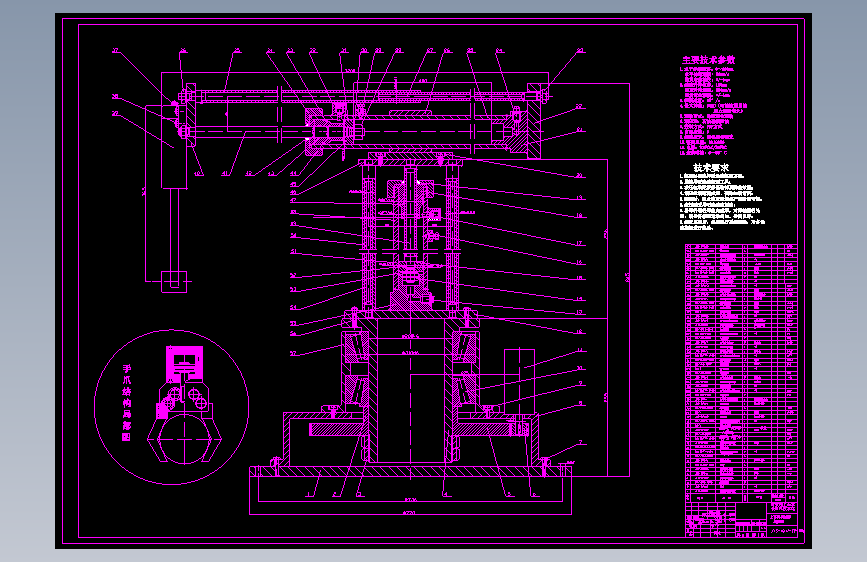Click part balloon number 42
This screenshot has width=867, height=562.
249,174
